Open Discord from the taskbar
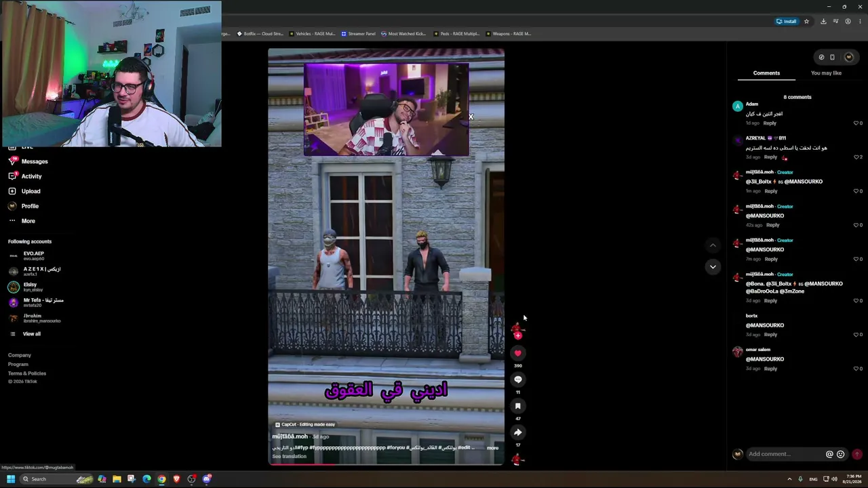The height and width of the screenshot is (488, 868). (x=207, y=479)
